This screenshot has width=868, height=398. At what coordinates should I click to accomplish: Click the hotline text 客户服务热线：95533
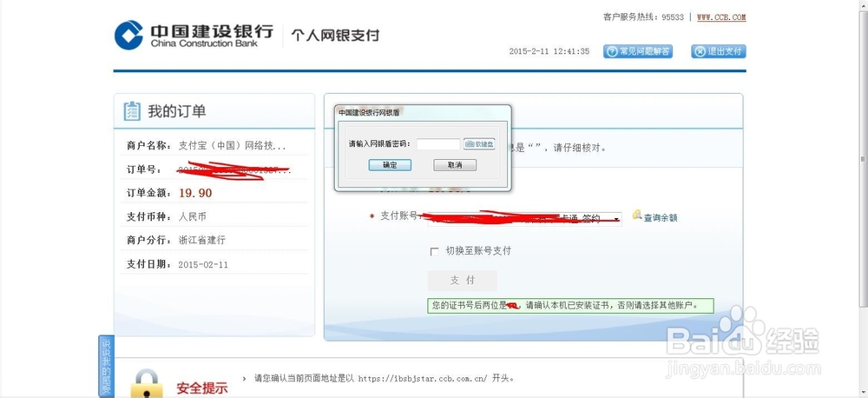pyautogui.click(x=643, y=17)
